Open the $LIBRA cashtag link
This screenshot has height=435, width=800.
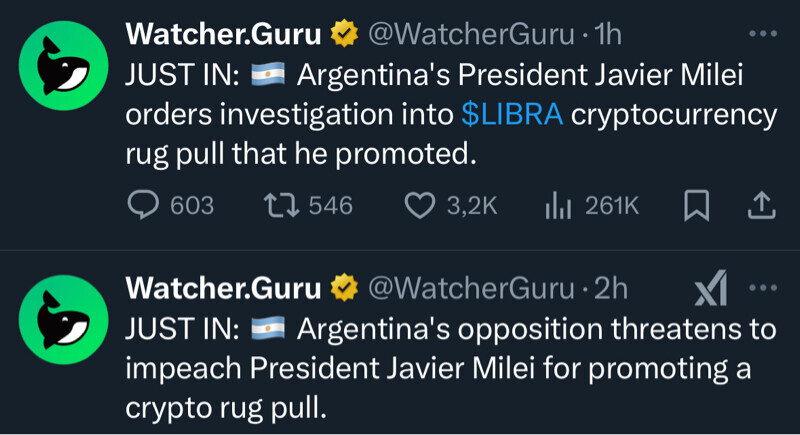pos(513,114)
